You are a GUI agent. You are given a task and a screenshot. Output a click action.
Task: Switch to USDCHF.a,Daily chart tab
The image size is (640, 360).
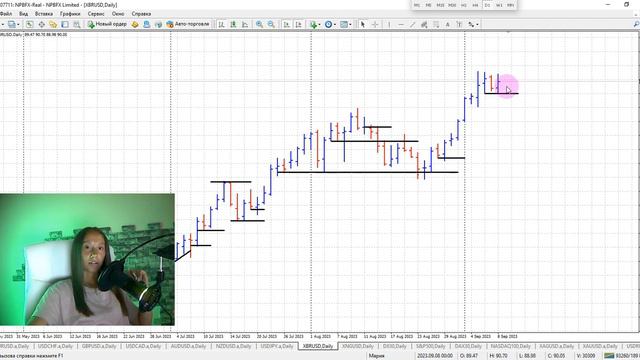(x=55, y=346)
